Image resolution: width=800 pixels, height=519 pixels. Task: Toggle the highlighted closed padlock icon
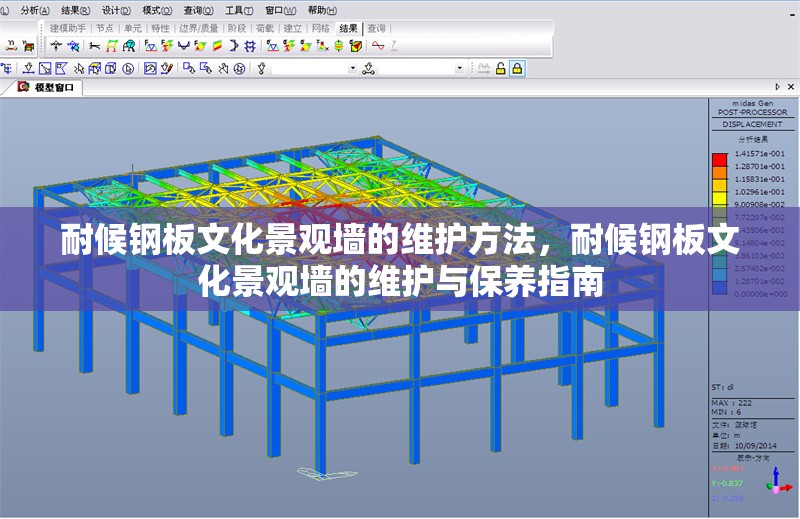click(517, 68)
